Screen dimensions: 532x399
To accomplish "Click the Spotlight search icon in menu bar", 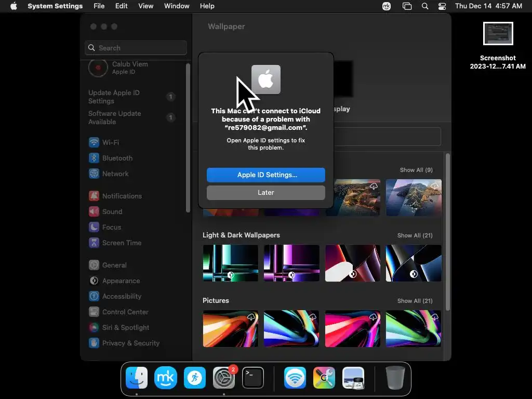I will [x=425, y=6].
